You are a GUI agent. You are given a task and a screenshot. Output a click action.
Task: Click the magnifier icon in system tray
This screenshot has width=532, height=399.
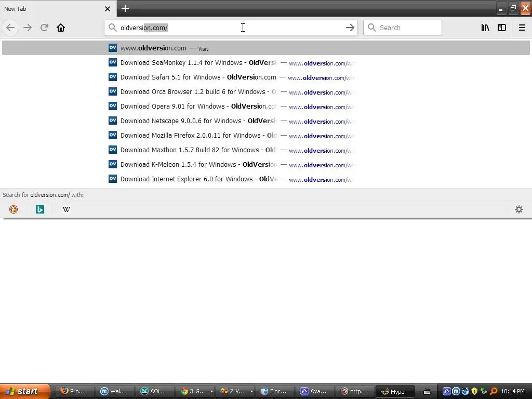(x=494, y=391)
